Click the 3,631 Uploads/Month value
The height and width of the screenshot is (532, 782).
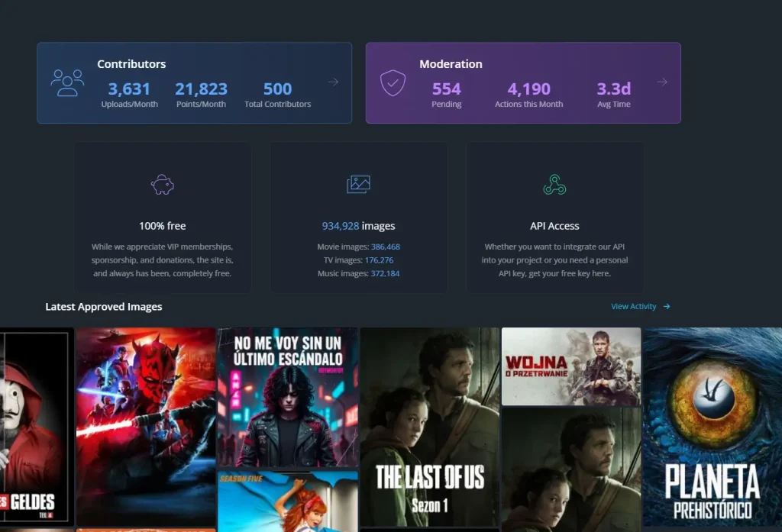point(129,89)
